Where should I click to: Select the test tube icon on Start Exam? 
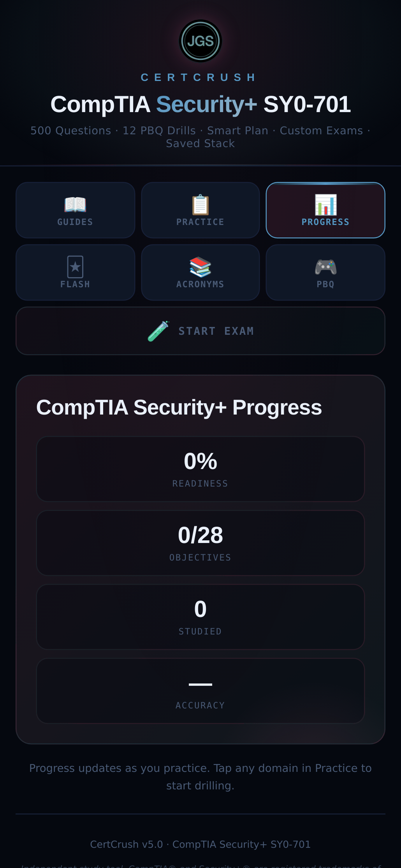tap(158, 331)
